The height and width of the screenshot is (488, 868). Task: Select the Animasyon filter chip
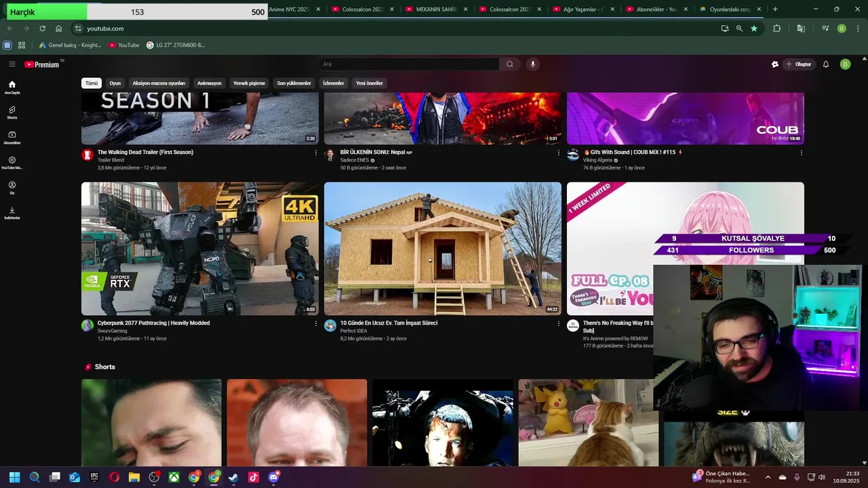[x=210, y=83]
